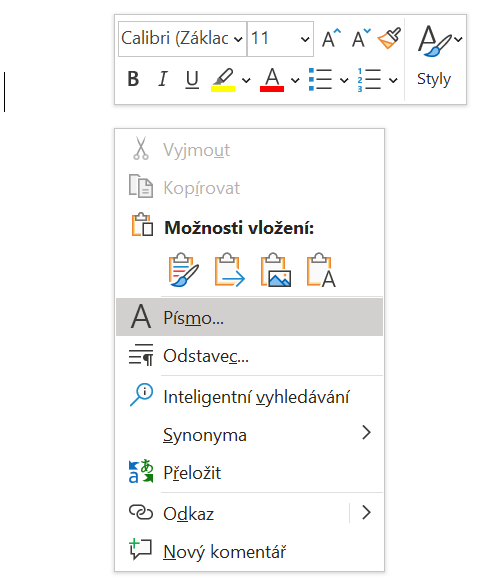The width and height of the screenshot is (484, 588).
Task: Apply bullet list formatting
Action: point(321,80)
